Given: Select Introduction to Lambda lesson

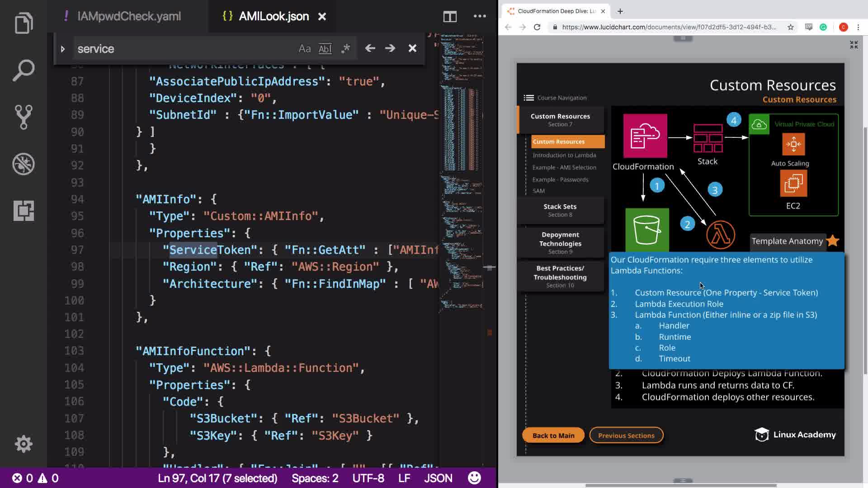Looking at the screenshot, I should pos(564,155).
